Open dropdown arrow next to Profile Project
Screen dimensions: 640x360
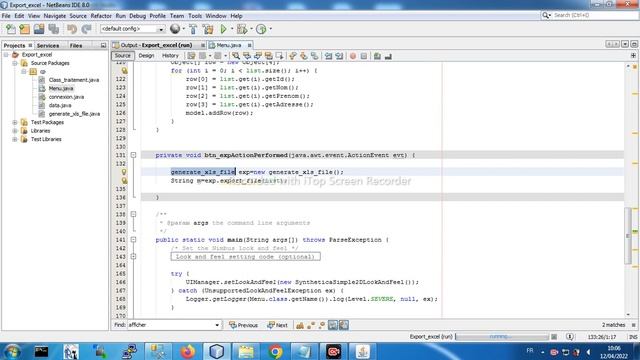click(271, 29)
